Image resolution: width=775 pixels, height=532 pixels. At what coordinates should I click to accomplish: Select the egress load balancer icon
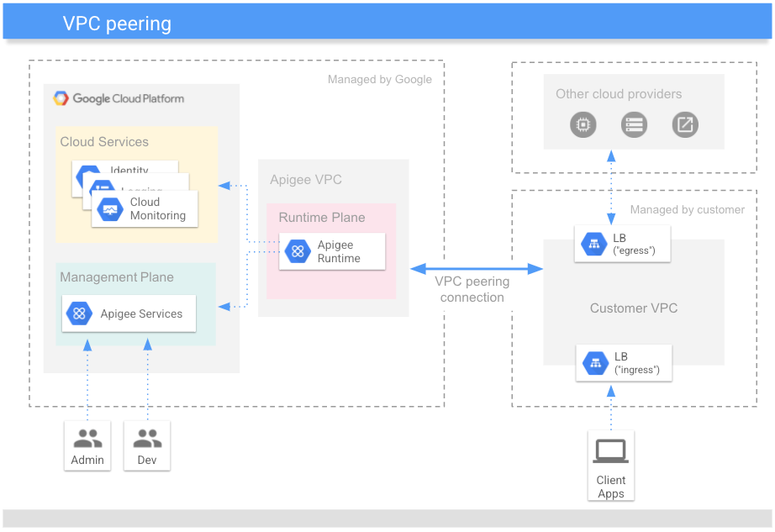pos(594,242)
